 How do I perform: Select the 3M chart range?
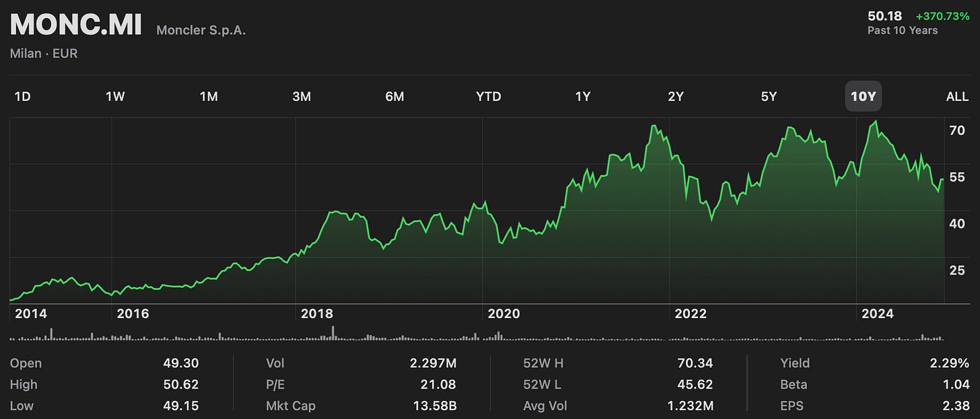pyautogui.click(x=302, y=96)
